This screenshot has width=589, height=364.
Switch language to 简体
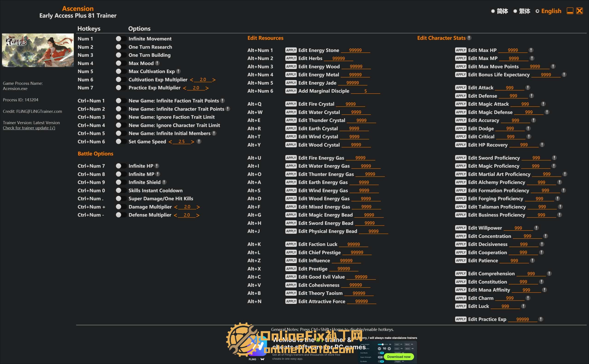(x=493, y=11)
